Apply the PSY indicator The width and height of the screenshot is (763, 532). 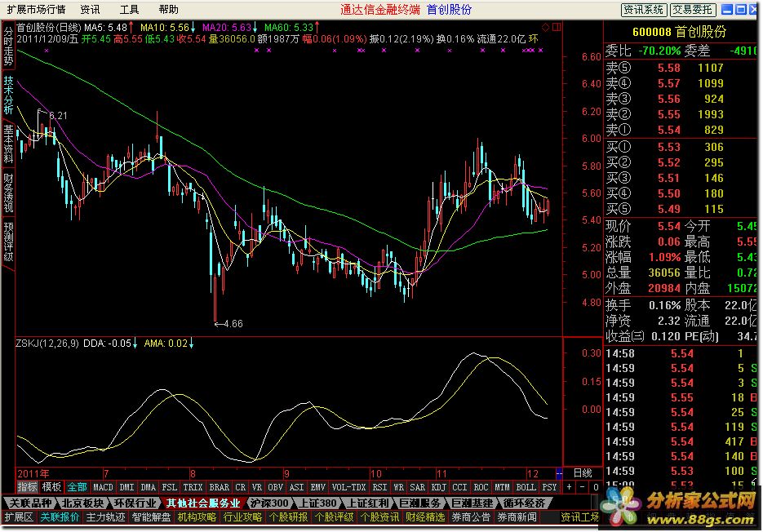coord(549,487)
